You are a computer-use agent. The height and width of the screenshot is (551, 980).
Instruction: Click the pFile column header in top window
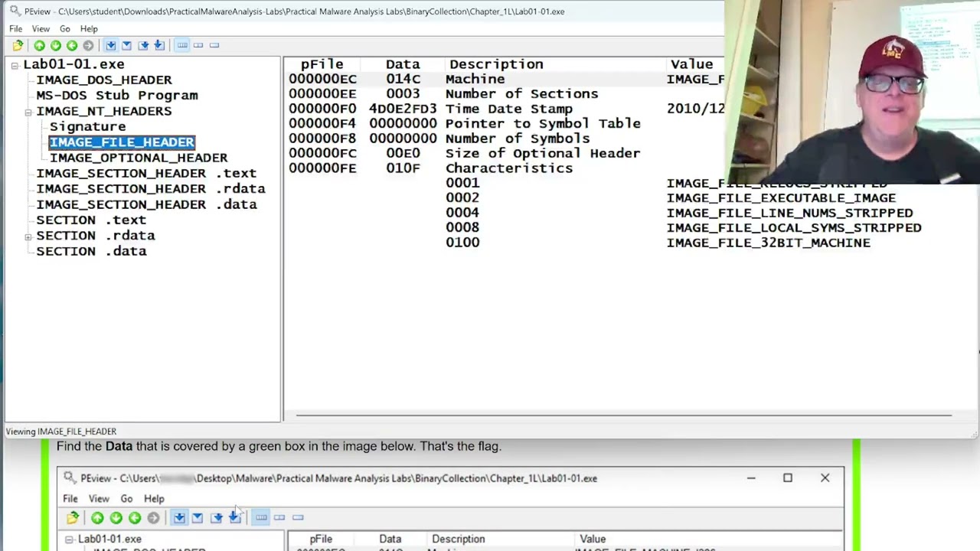(x=322, y=64)
